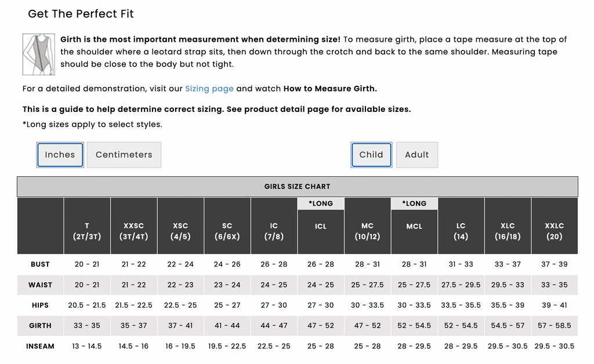This screenshot has width=594, height=364.
Task: Click the leotard girth measurement illustration
Action: [39, 54]
